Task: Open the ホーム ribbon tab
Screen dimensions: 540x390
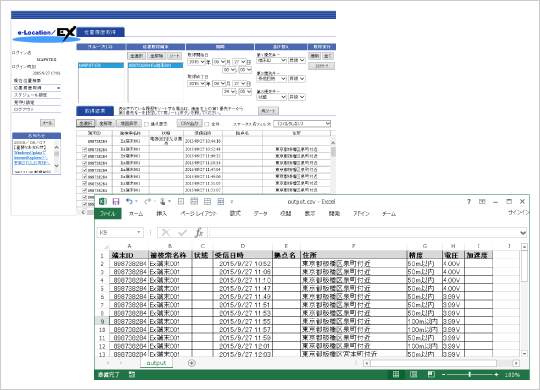Action: pyautogui.click(x=136, y=214)
